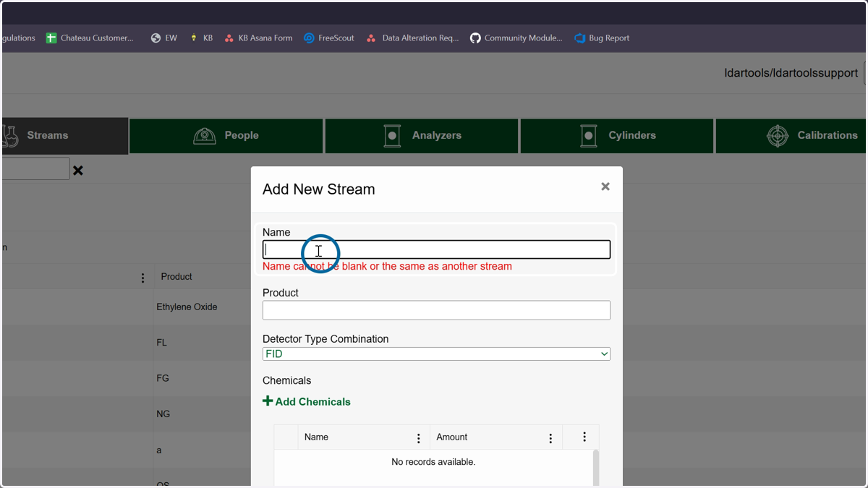
Task: Click the green Chateau Customer bookmark icon
Action: pyautogui.click(x=51, y=38)
